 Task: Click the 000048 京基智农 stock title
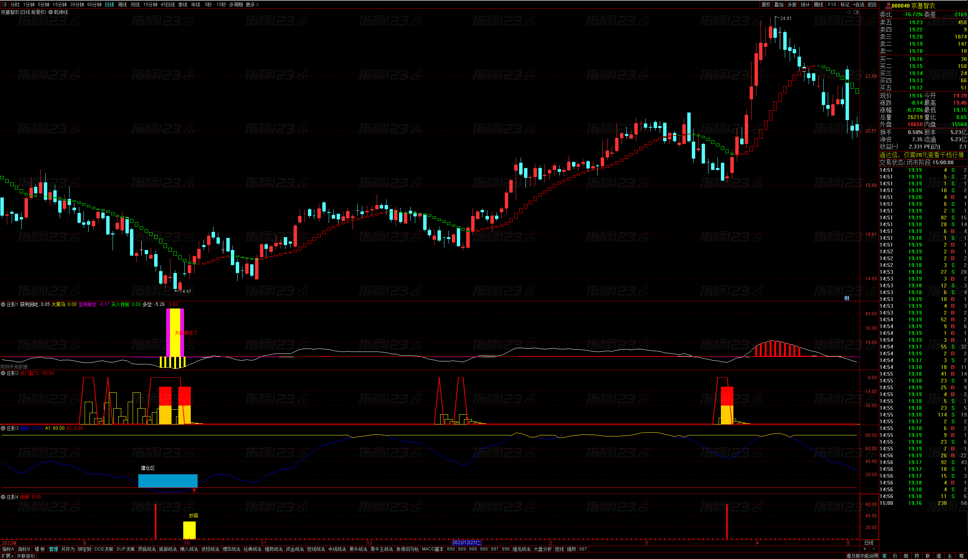click(x=914, y=6)
